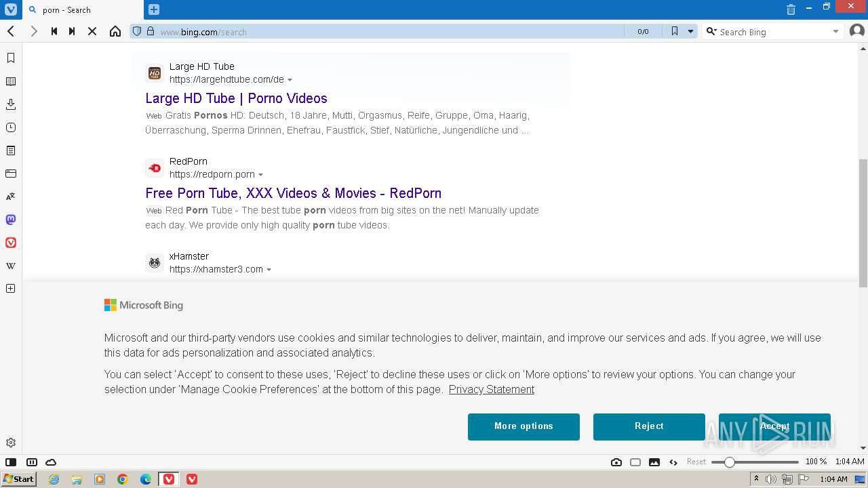Accept cookies on Bing banner

click(x=774, y=426)
